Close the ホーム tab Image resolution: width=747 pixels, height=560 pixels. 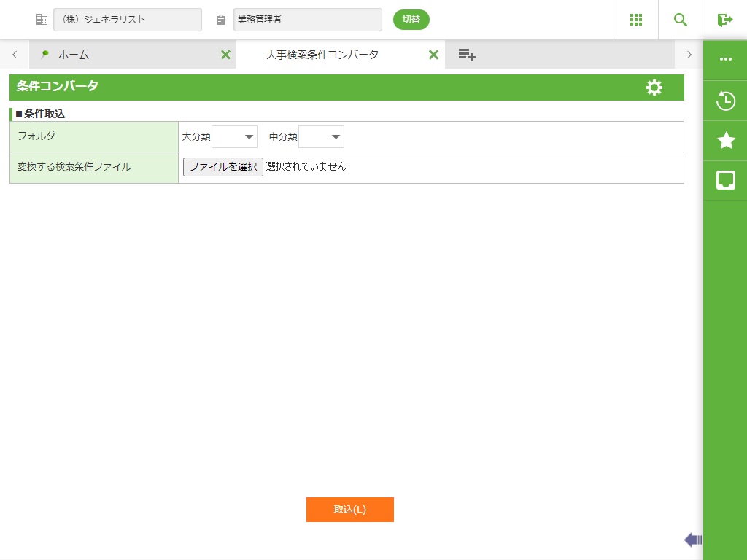(x=226, y=55)
